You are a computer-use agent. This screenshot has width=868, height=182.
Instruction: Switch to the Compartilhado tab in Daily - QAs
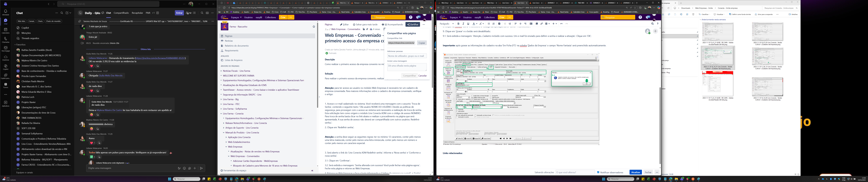[x=121, y=13]
